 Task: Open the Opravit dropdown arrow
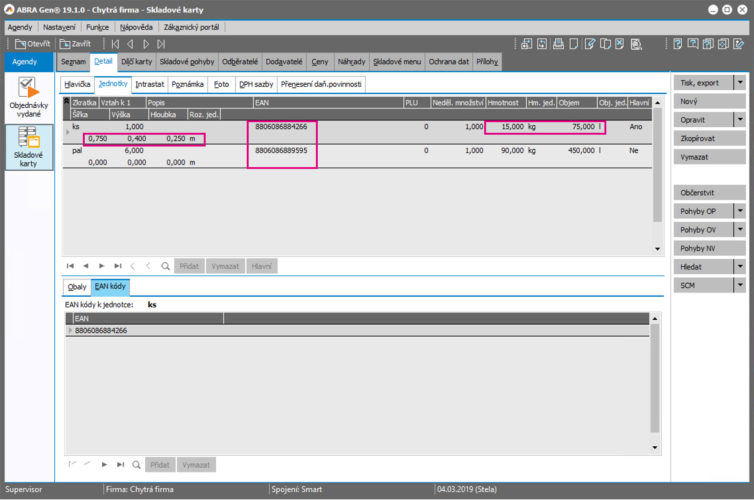point(740,120)
